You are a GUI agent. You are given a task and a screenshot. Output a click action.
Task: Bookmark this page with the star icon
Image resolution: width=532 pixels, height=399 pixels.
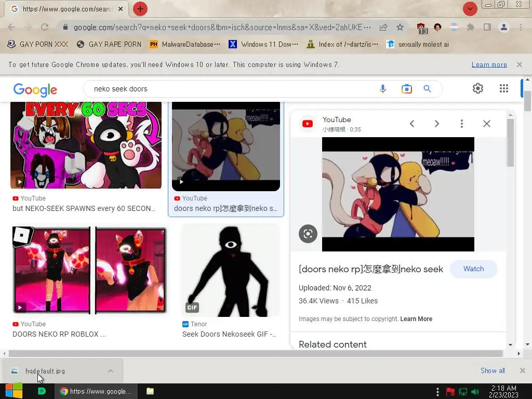pos(400,27)
